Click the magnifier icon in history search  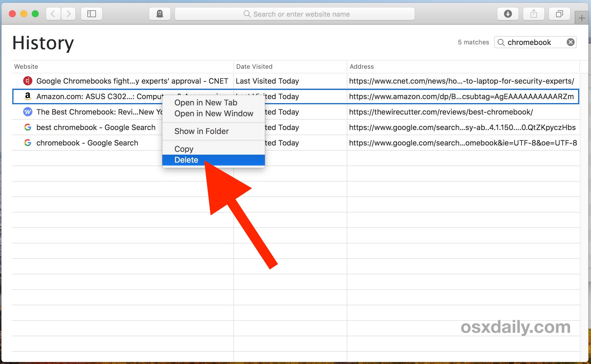coord(501,42)
